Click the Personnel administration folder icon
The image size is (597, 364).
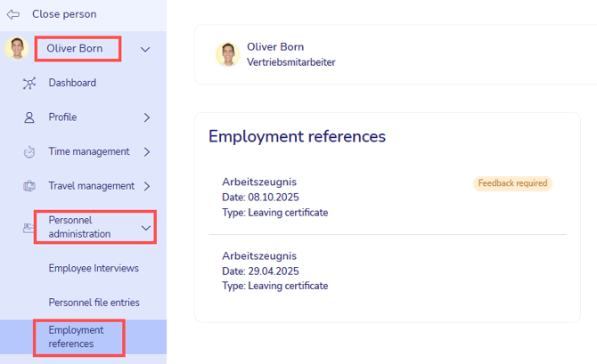[x=29, y=228]
